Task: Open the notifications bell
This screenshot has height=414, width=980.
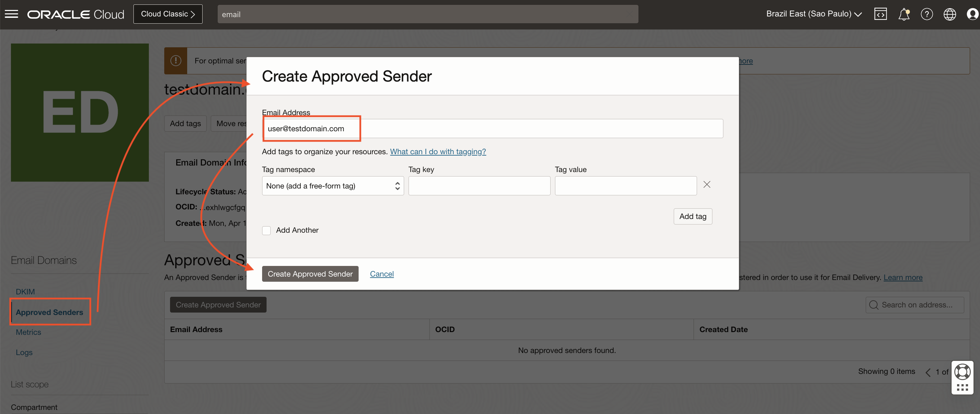Action: pyautogui.click(x=904, y=14)
